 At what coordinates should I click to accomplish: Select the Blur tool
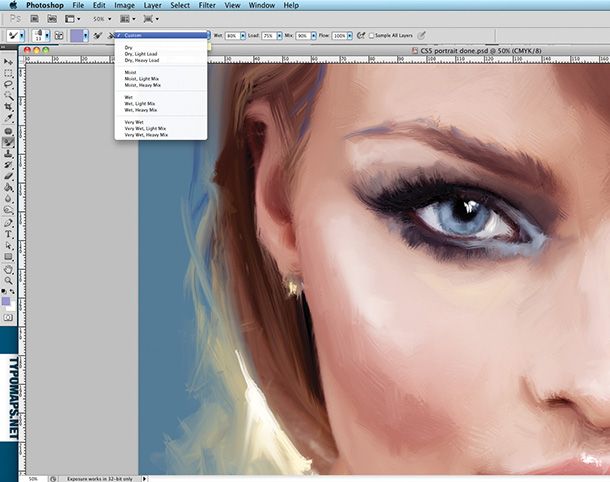tap(8, 199)
